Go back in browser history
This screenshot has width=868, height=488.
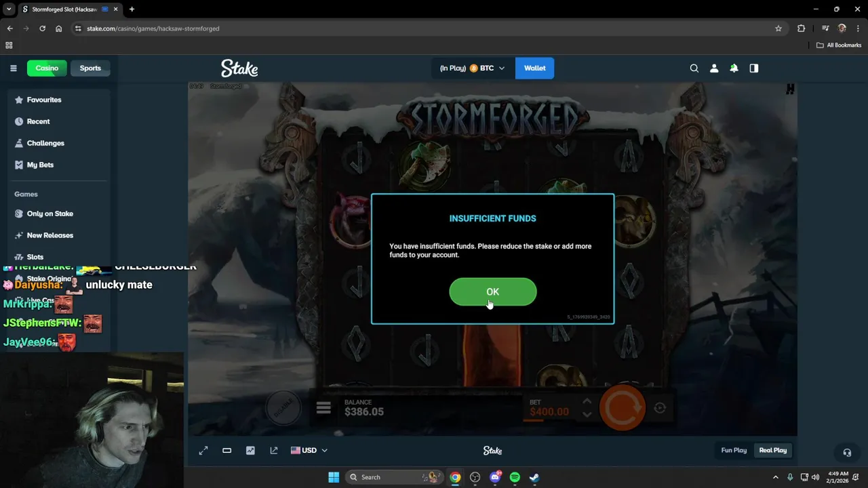pyautogui.click(x=9, y=28)
